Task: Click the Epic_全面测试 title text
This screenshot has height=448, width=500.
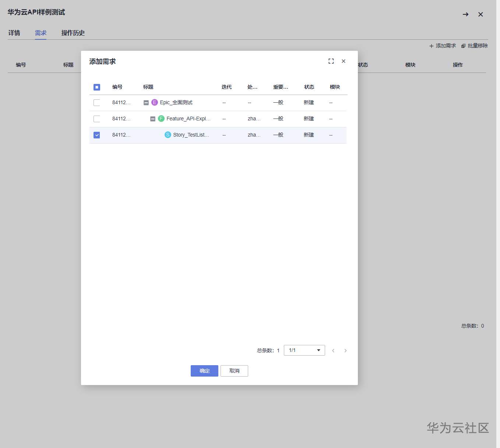Action: [x=176, y=102]
